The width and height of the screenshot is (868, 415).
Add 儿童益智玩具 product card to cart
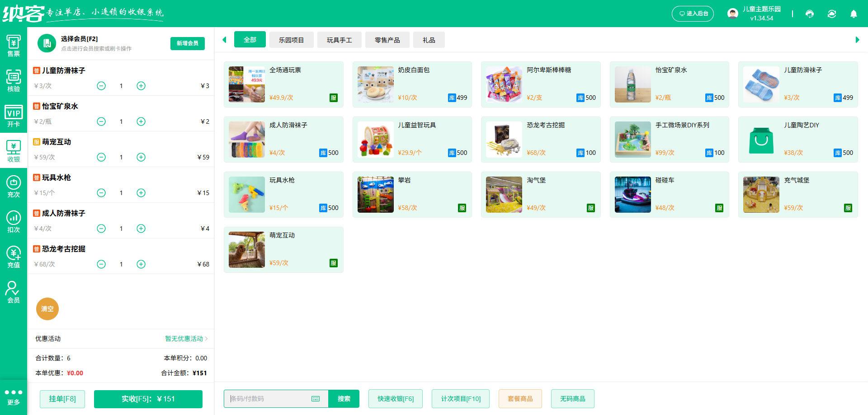(412, 140)
